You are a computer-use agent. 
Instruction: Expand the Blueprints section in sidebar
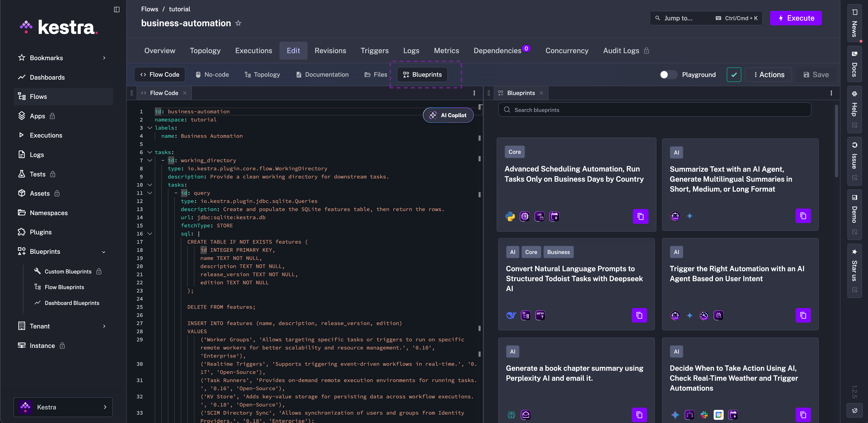[x=104, y=252]
